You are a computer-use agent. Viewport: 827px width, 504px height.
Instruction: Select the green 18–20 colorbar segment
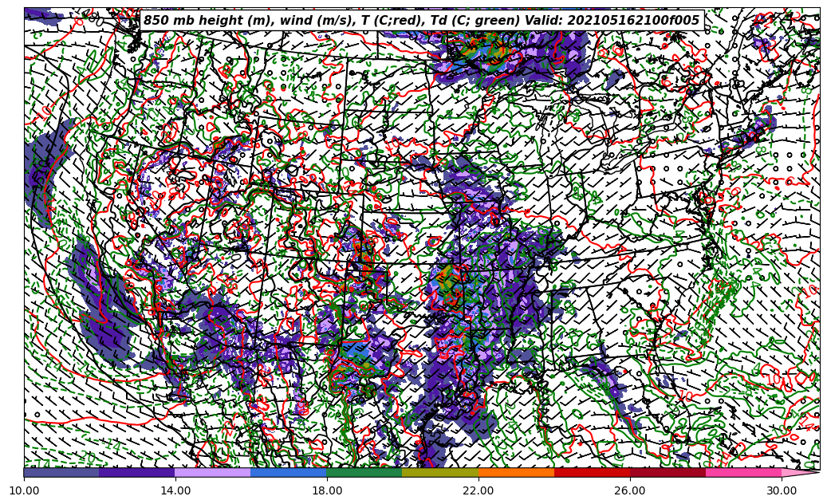coord(364,472)
